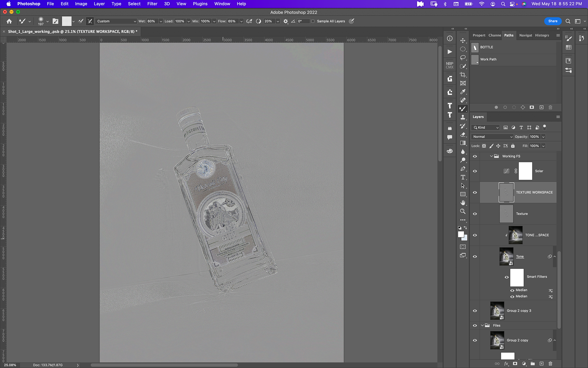This screenshot has height=368, width=588.
Task: Select the Eraser tool
Action: click(463, 134)
